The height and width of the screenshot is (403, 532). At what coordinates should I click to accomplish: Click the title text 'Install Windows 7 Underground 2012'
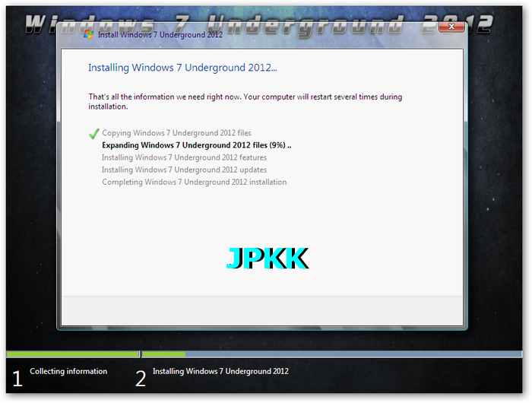coord(160,35)
